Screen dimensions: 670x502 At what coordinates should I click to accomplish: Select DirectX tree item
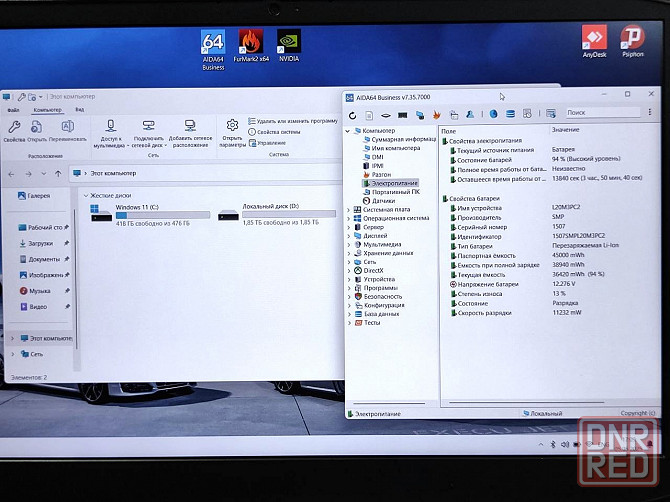(369, 270)
